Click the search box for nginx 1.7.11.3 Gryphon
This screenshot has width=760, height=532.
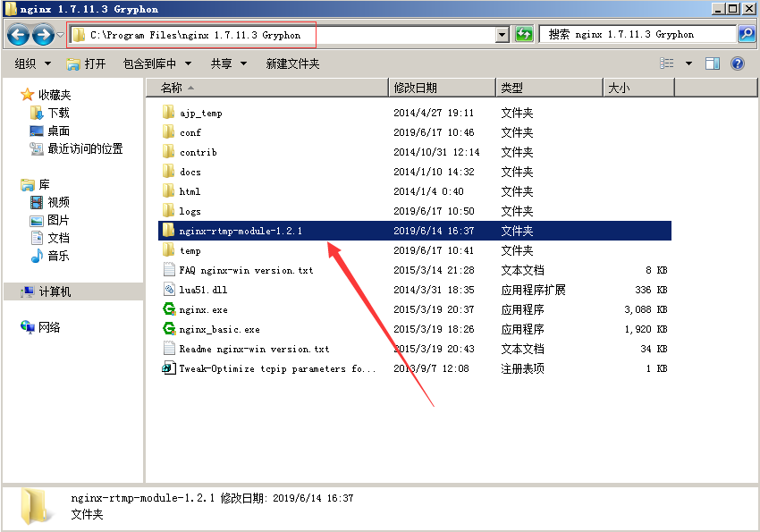(638, 34)
